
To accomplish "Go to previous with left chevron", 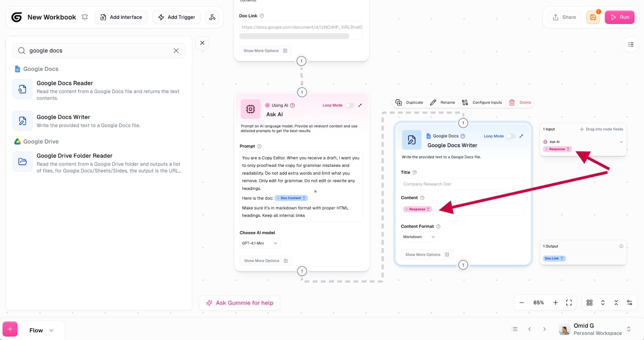I will tap(530, 329).
